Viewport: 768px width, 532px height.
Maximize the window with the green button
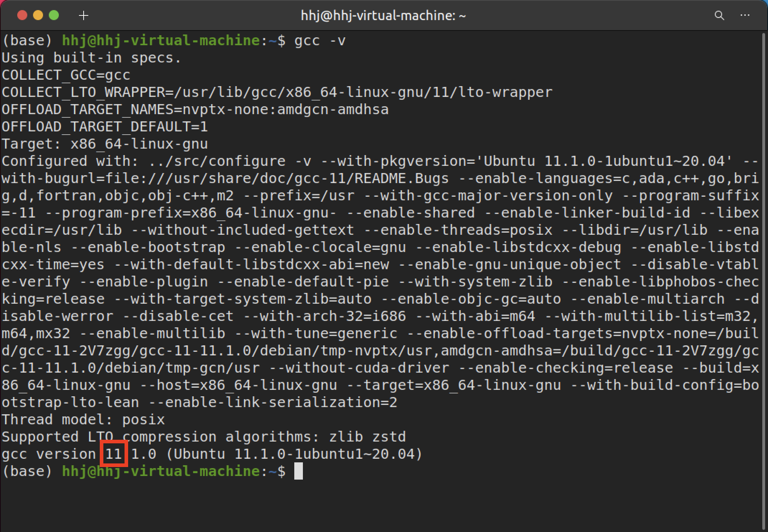coord(54,15)
